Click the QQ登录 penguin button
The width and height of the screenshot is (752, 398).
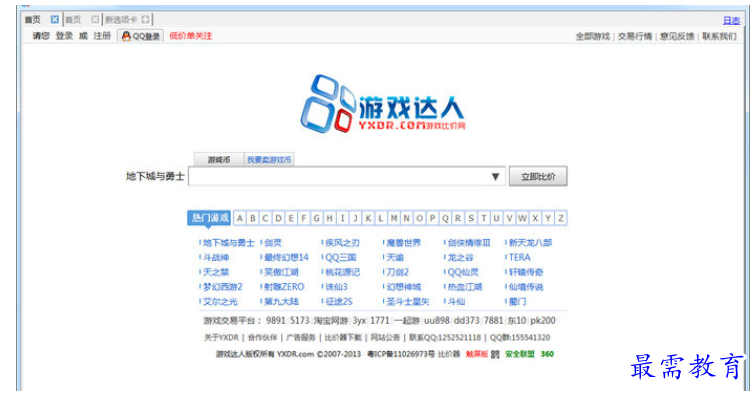[x=141, y=36]
